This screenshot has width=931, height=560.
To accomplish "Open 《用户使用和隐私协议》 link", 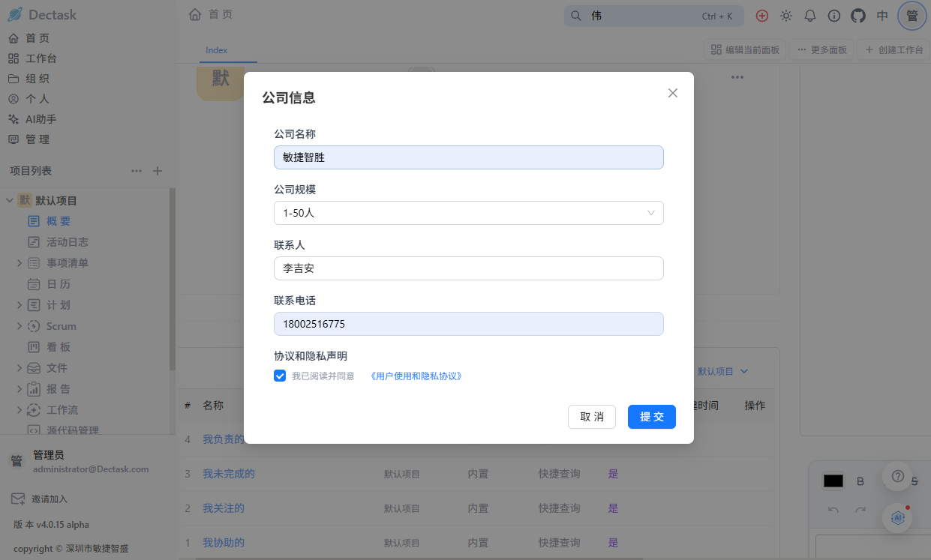I will (416, 376).
